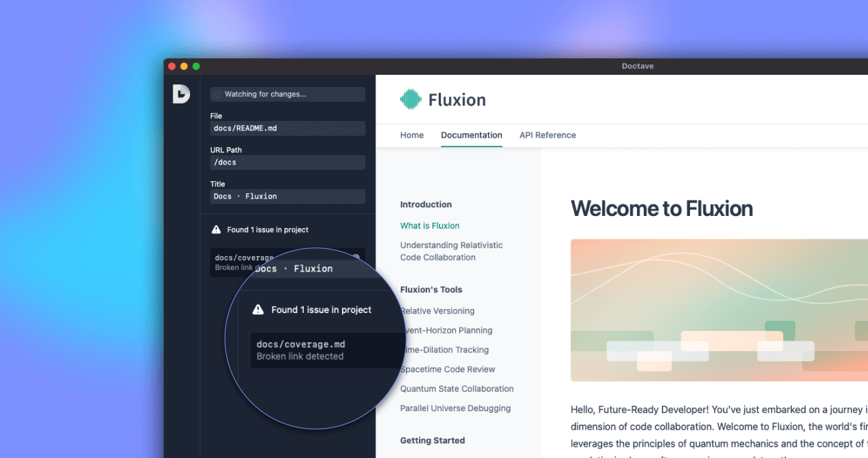Select Quantum State Collaboration in the sidebar
The height and width of the screenshot is (458, 868).
[456, 388]
